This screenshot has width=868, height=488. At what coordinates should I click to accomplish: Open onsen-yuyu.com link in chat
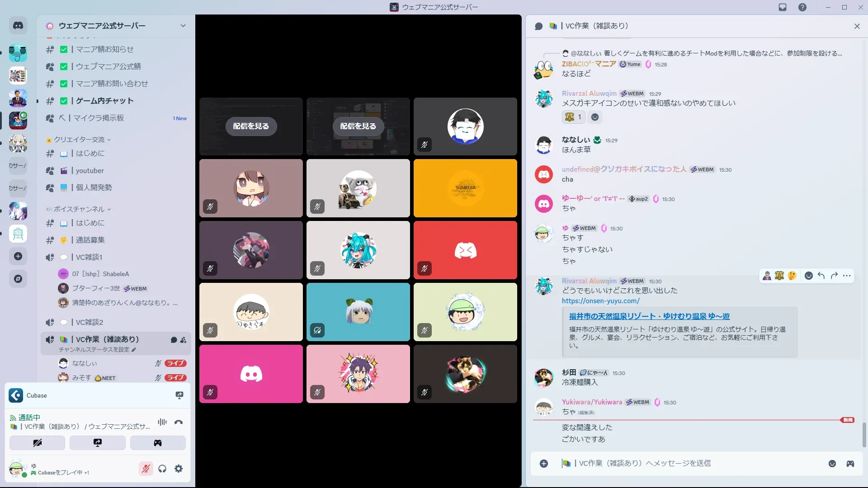(600, 301)
